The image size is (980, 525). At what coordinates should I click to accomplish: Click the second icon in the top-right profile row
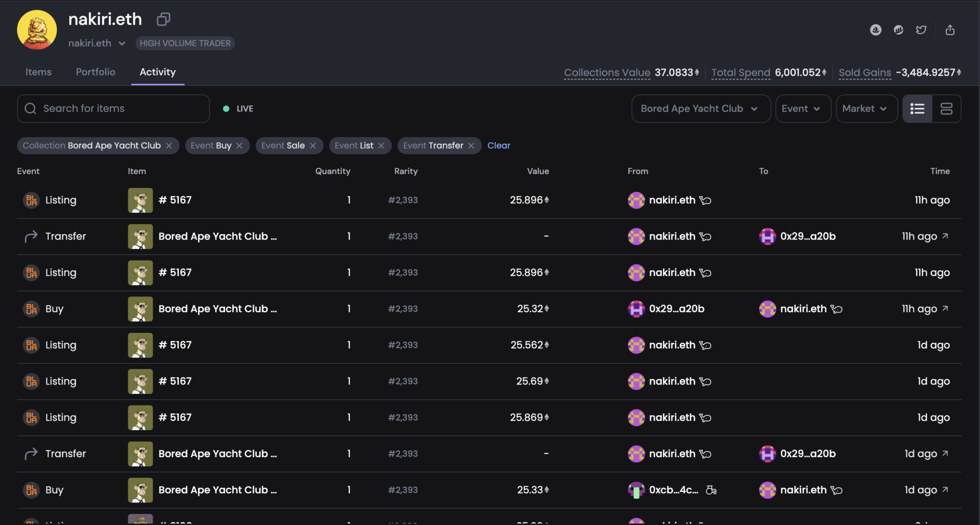898,30
